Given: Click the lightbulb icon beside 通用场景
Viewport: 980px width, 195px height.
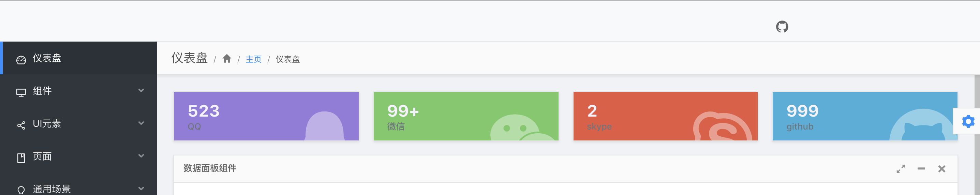Looking at the screenshot, I should tap(21, 190).
